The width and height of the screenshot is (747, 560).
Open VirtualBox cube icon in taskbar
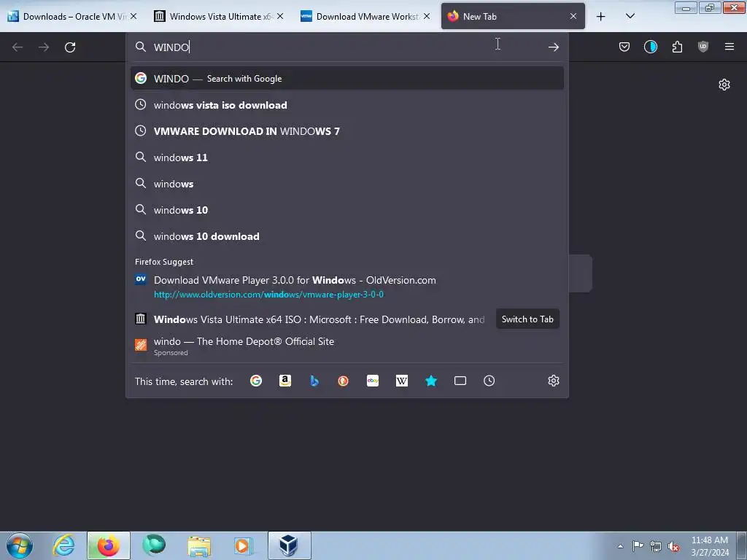tap(289, 545)
